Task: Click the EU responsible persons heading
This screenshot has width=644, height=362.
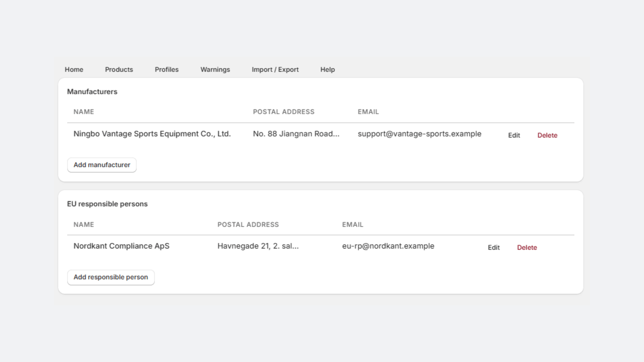Action: [107, 204]
